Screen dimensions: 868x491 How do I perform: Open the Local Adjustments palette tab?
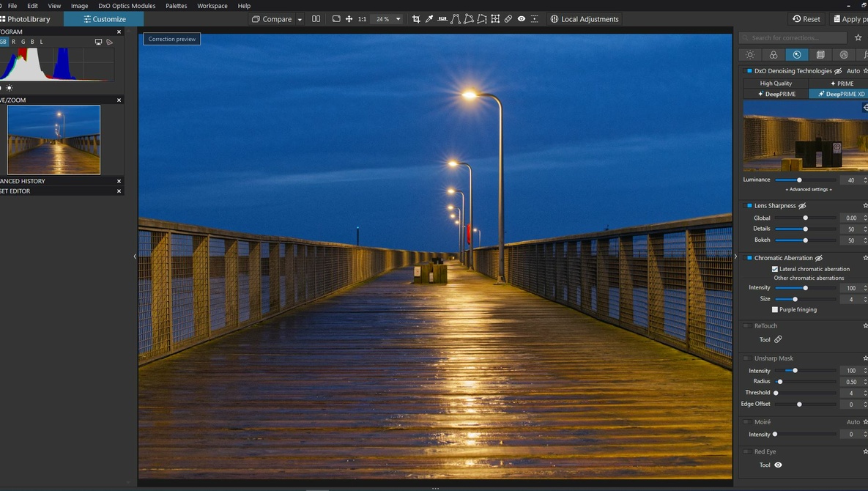point(844,55)
